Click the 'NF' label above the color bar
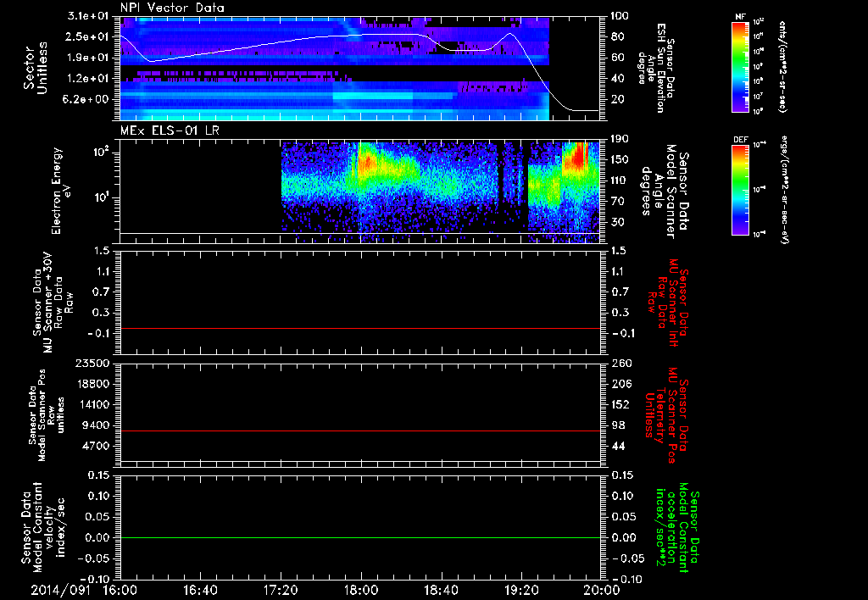This screenshot has width=868, height=600. [740, 17]
